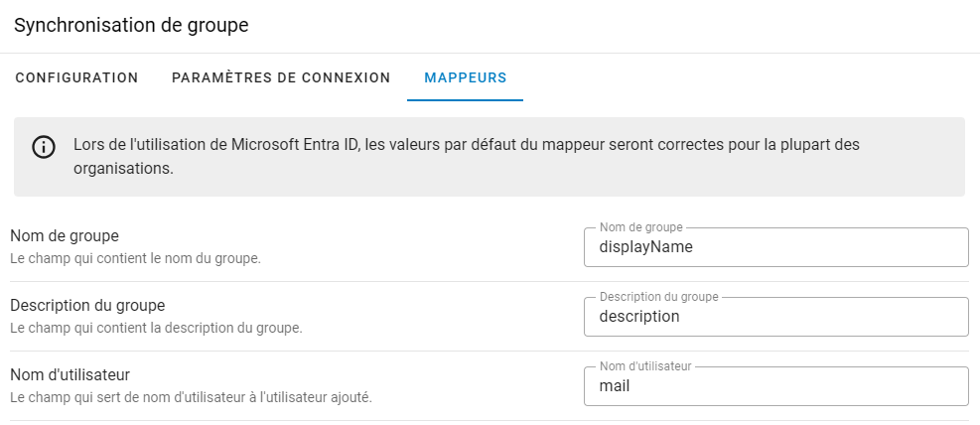This screenshot has height=425, width=980.
Task: Click helper text about 'la description du groupe'
Action: pyautogui.click(x=156, y=328)
